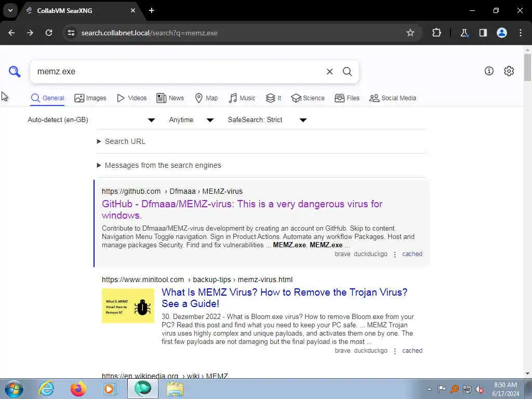Screen dimensions: 532x399
Task: Open the SearXNG about info icon
Action: [489, 71]
